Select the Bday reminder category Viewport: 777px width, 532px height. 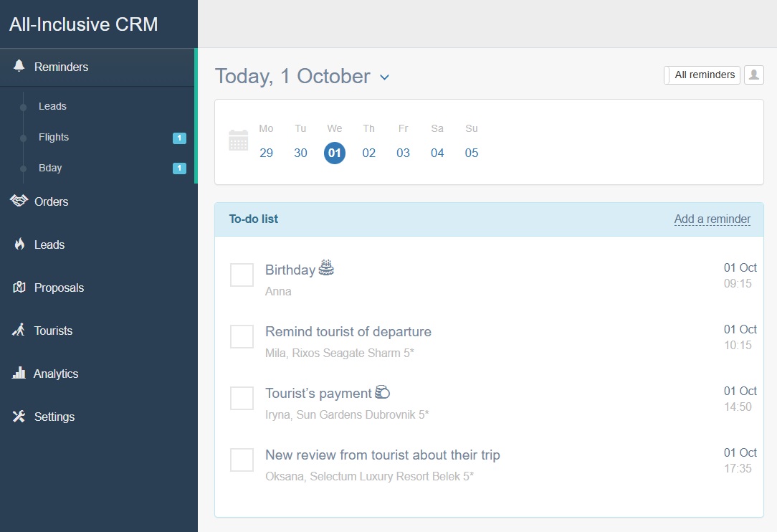(x=50, y=168)
